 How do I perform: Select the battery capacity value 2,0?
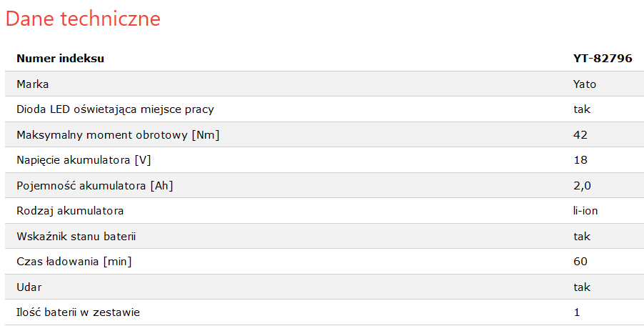coord(582,186)
